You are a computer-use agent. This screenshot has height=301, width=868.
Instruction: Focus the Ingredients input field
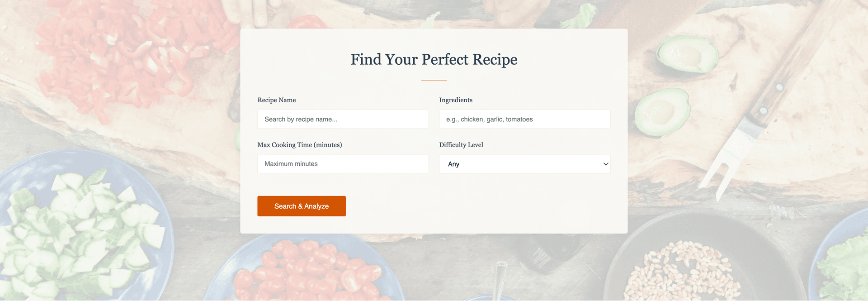(x=524, y=119)
